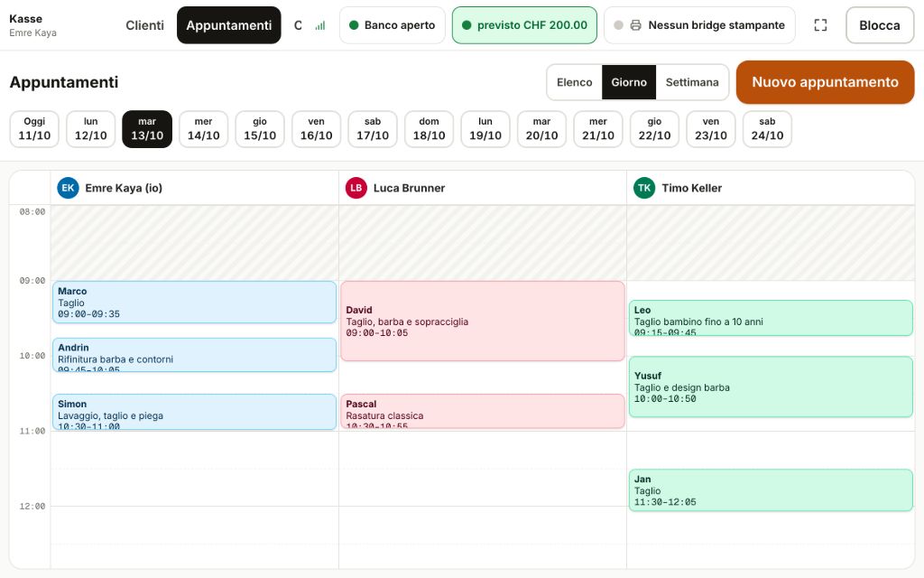Select date mar 13/10
The image size is (924, 578).
click(147, 128)
